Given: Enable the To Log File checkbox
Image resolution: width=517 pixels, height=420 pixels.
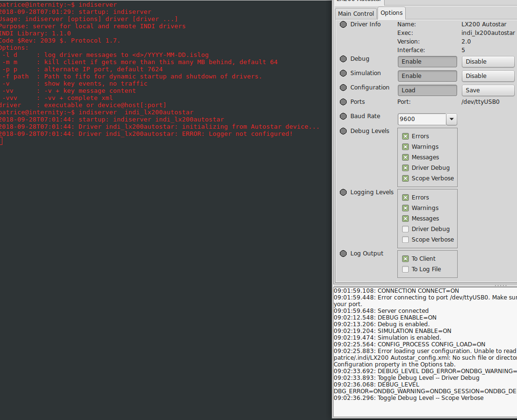Looking at the screenshot, I should (x=405, y=269).
